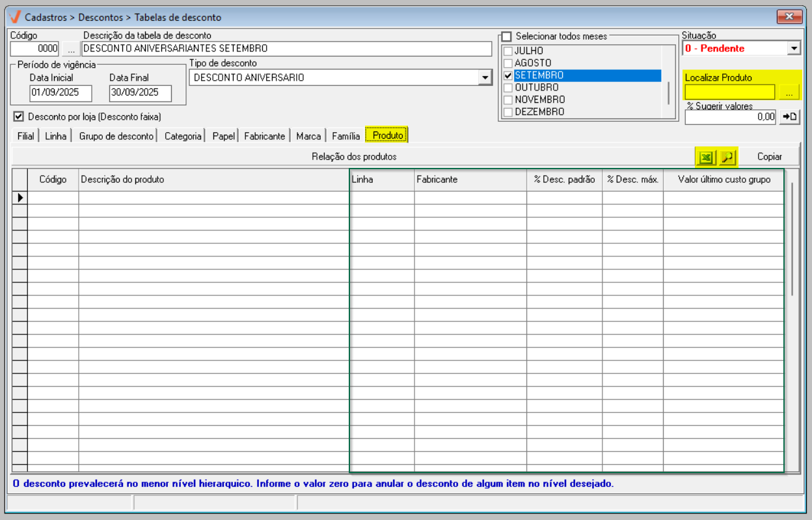Viewport: 812px width, 520px height.
Task: Select the Grupo de desconto tab
Action: [x=116, y=136]
